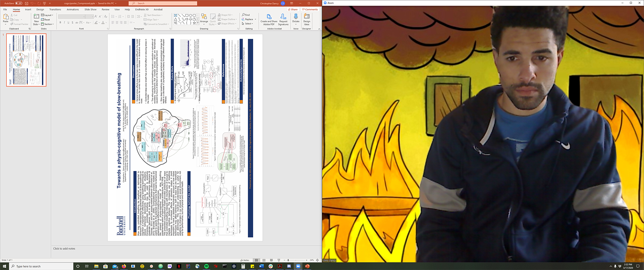
Task: Open the Replace dropdown arrow
Action: [x=256, y=19]
